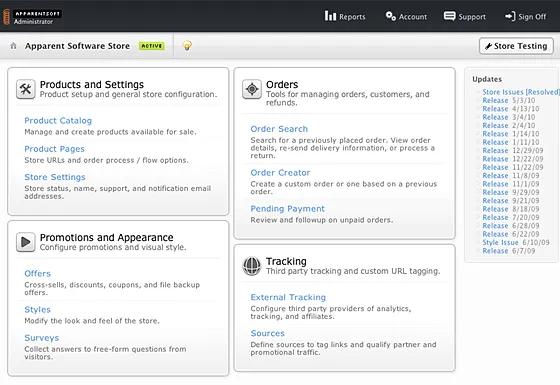The image size is (560, 385).
Task: Click the Updates heading
Action: [487, 79]
